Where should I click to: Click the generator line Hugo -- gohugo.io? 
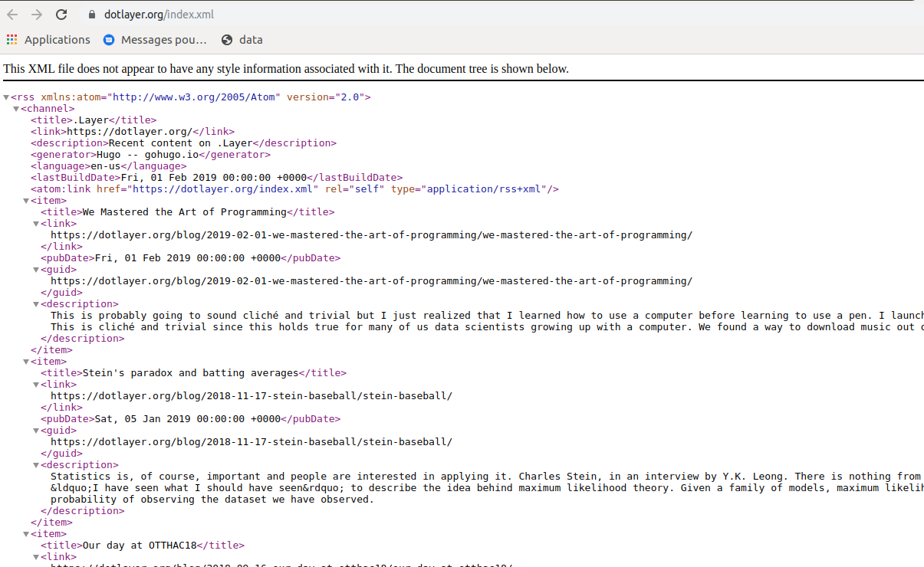[151, 155]
